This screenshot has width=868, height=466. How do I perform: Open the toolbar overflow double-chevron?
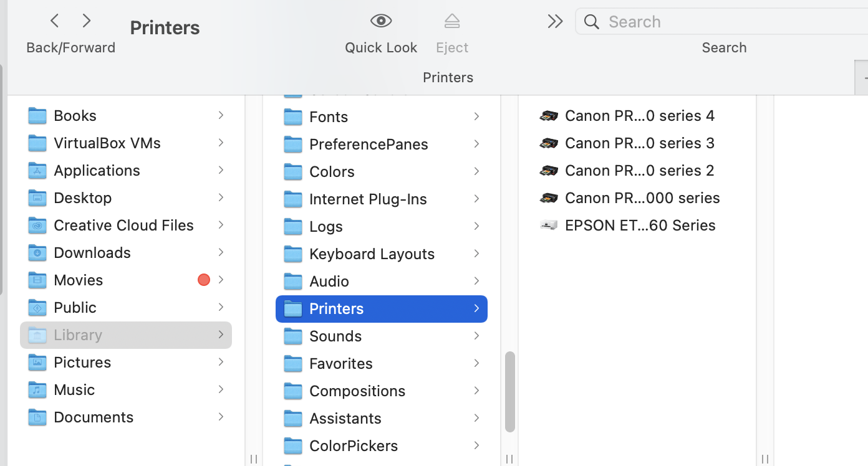pyautogui.click(x=555, y=21)
